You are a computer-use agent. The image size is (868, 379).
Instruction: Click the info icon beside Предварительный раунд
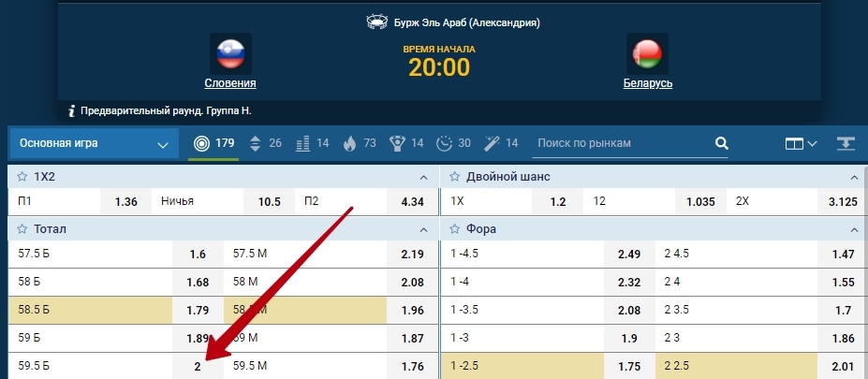click(x=71, y=110)
